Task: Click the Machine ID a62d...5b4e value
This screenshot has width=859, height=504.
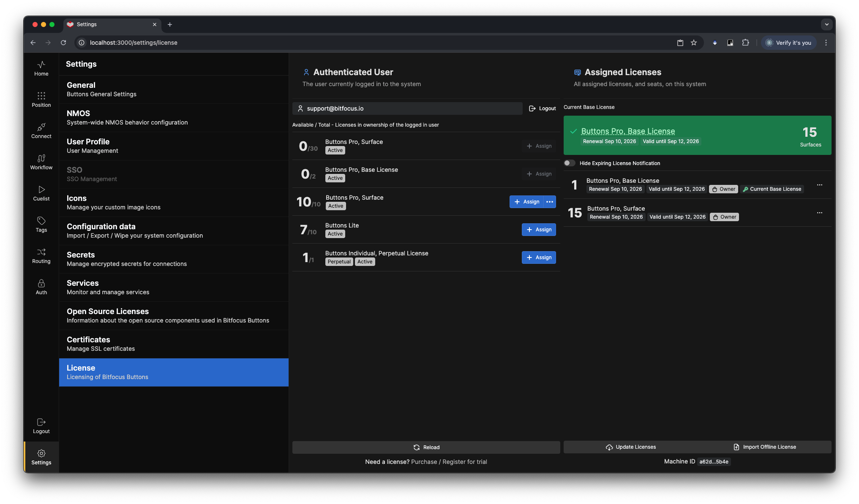Action: point(714,462)
